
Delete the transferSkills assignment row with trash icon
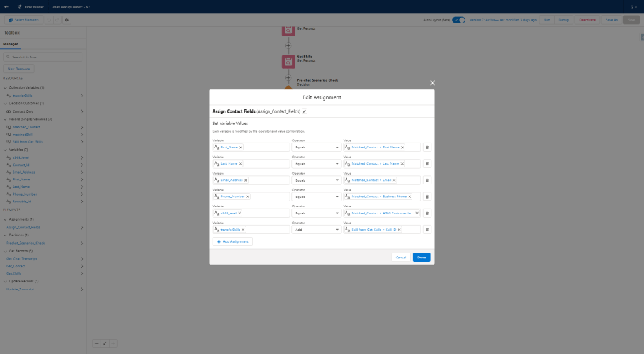click(x=427, y=230)
